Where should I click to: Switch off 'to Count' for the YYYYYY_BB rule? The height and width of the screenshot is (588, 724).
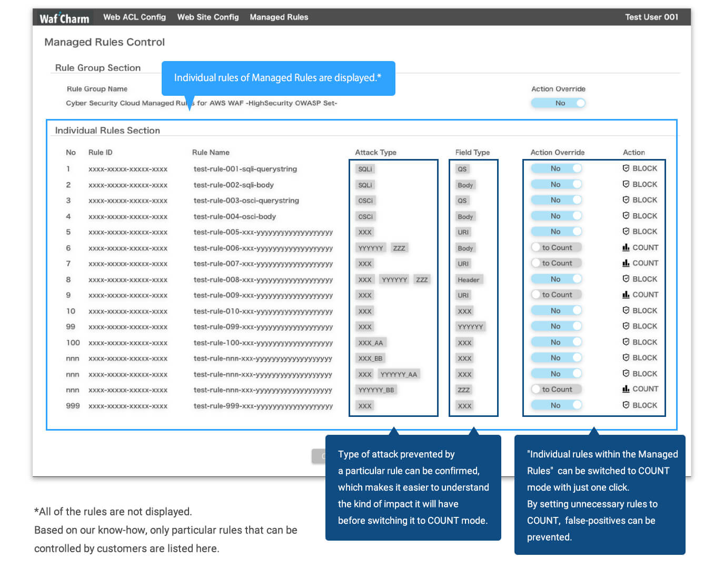tap(556, 390)
